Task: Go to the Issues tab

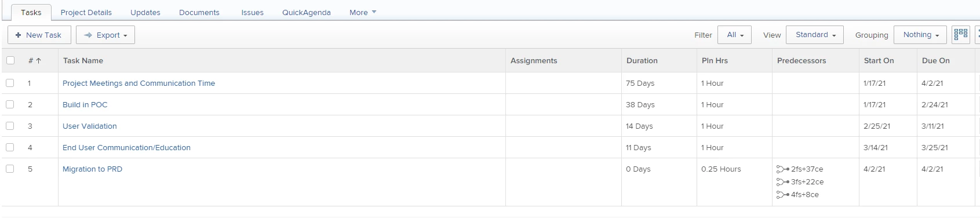Action: (x=253, y=12)
